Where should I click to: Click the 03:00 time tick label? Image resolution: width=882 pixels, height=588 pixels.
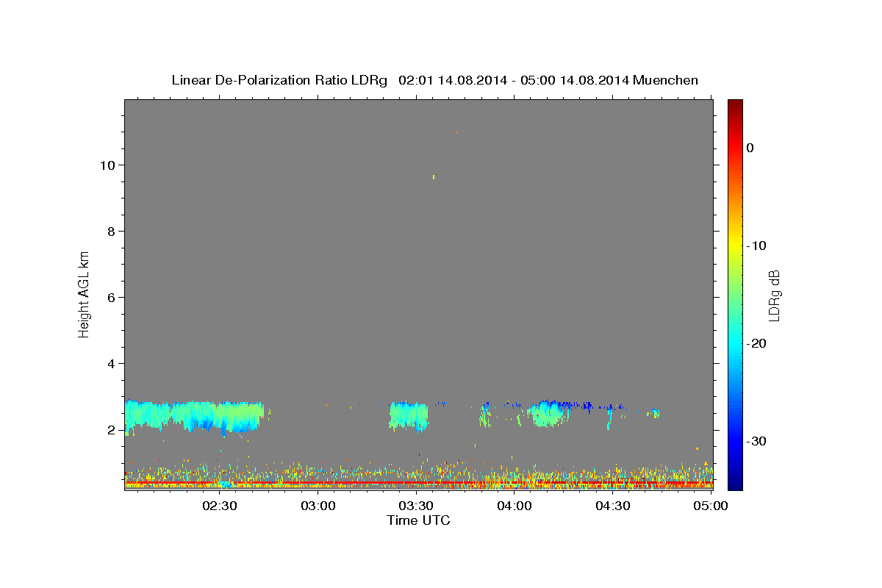(318, 506)
